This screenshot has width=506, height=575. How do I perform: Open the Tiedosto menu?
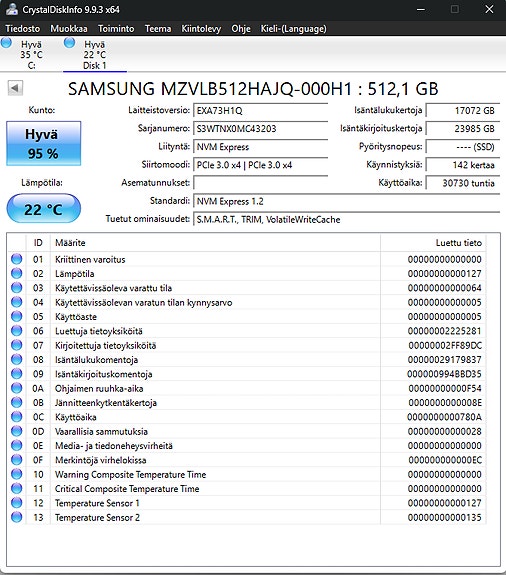pyautogui.click(x=23, y=29)
